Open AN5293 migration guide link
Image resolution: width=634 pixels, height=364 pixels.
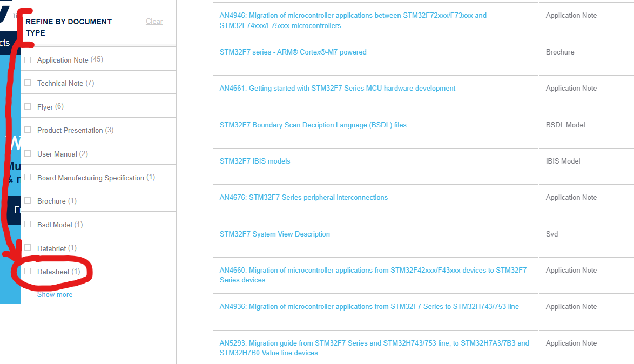[374, 348]
